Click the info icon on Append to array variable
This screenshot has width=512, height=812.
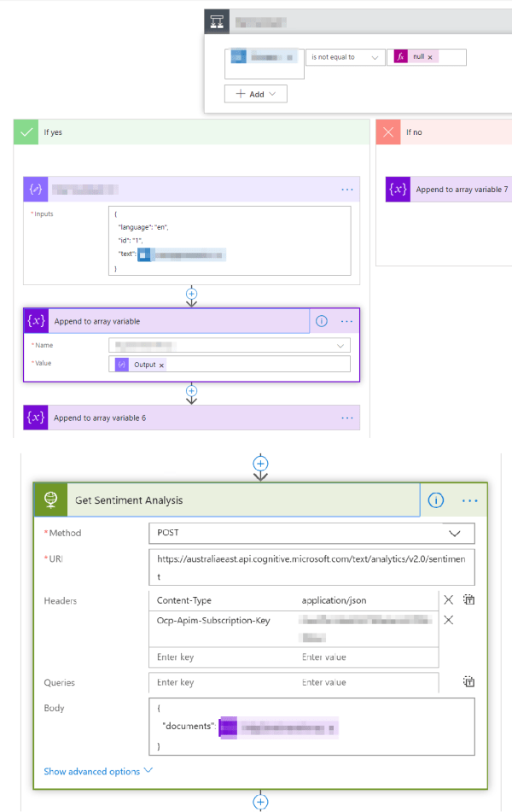tap(322, 321)
